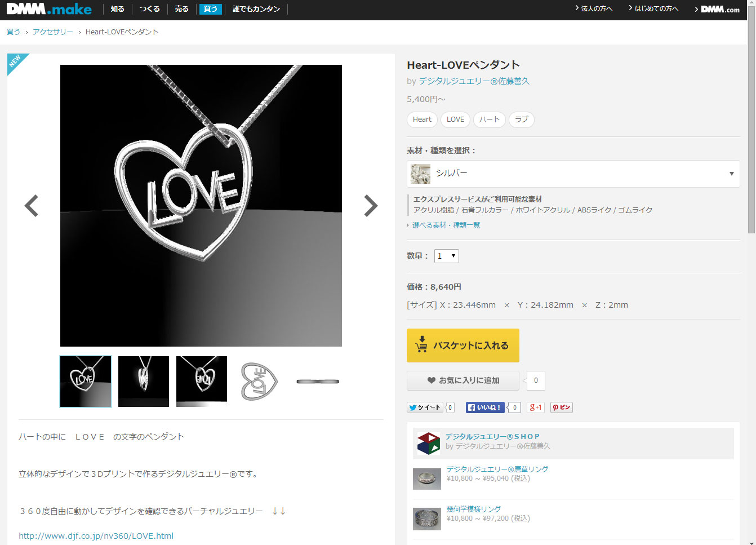Click the LOVE tag
756x545 pixels.
pyautogui.click(x=455, y=119)
